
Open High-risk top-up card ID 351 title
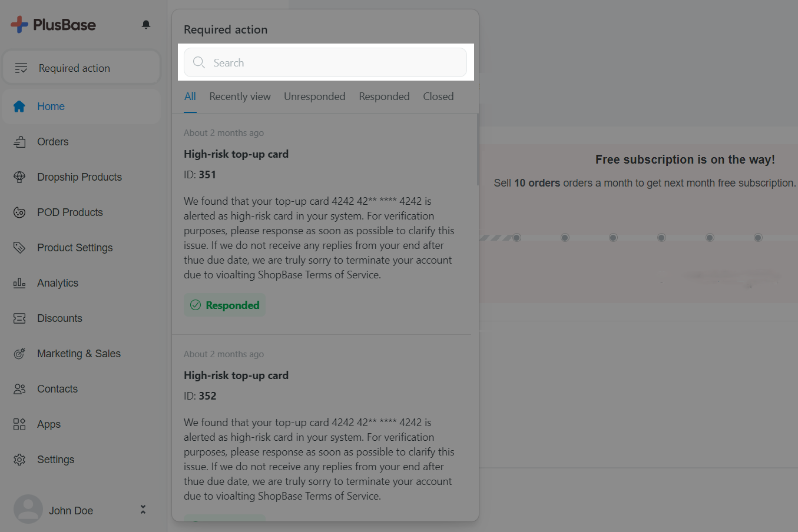tap(236, 154)
